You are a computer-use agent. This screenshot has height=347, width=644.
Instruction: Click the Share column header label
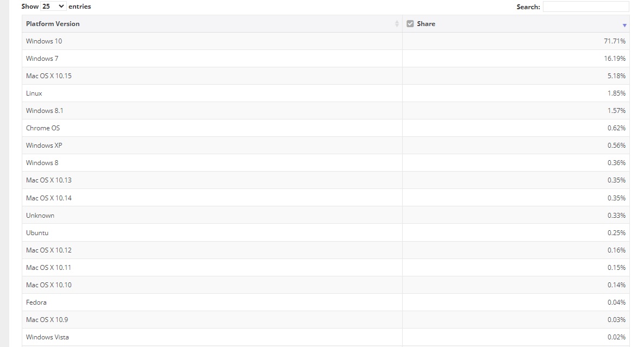tap(426, 24)
